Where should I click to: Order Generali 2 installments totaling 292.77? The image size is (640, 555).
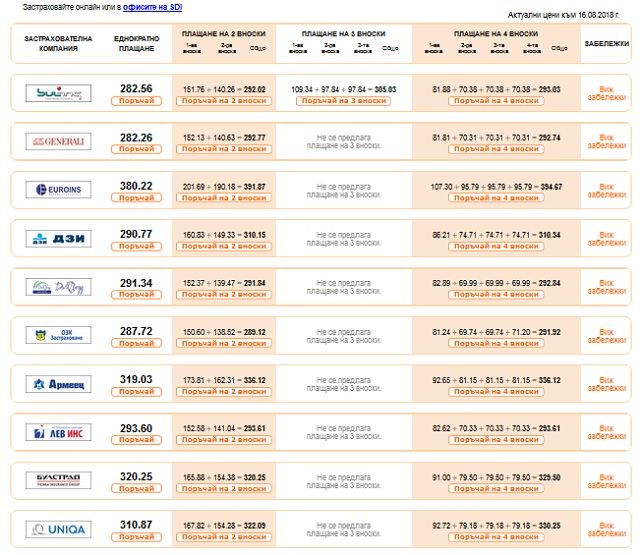(x=224, y=149)
